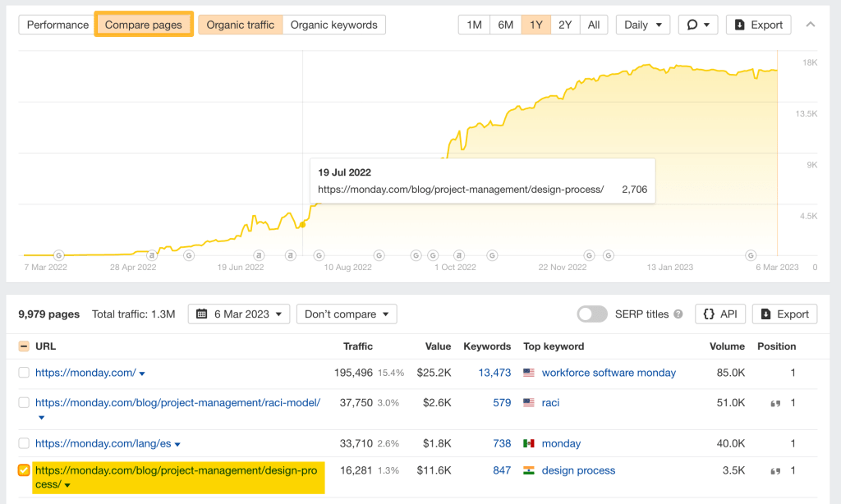Select the 2Y time range button
The width and height of the screenshot is (841, 504).
point(564,25)
